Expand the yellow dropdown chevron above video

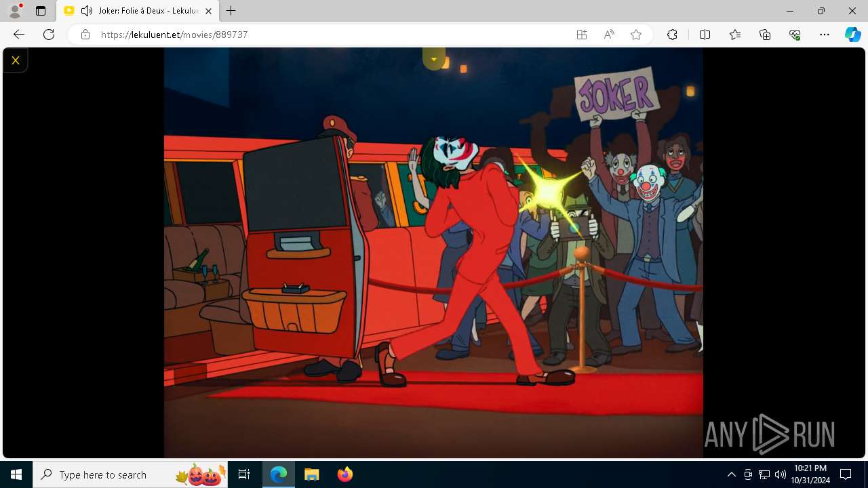434,59
